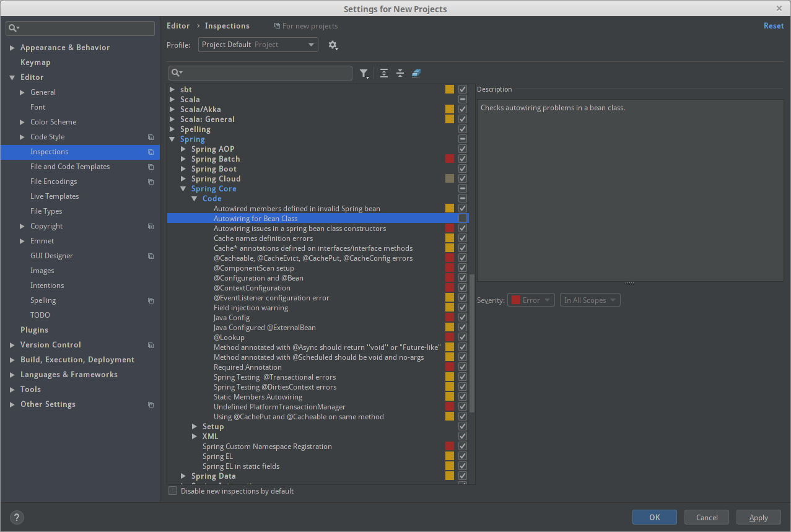
Task: Expand the XML inspections node
Action: (x=194, y=437)
